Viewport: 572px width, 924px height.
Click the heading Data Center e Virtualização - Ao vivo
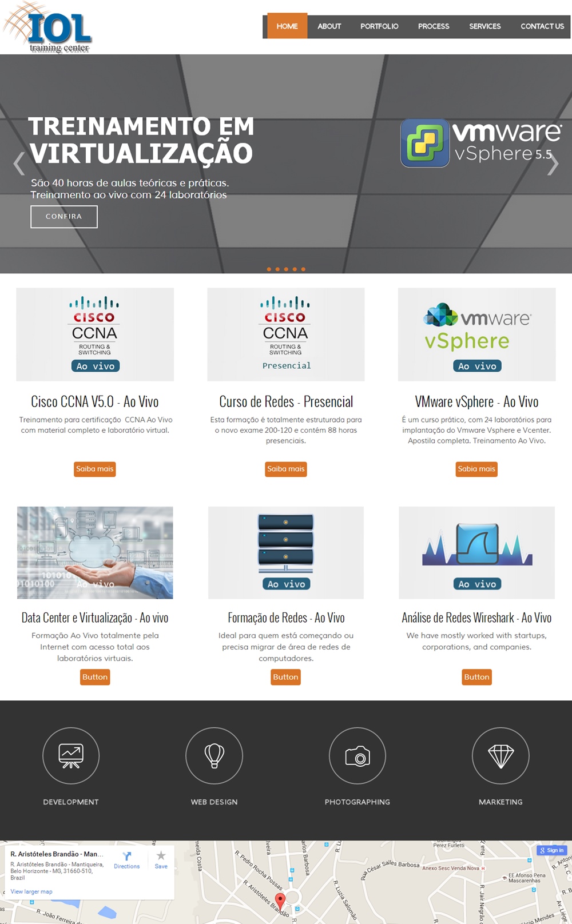(95, 618)
